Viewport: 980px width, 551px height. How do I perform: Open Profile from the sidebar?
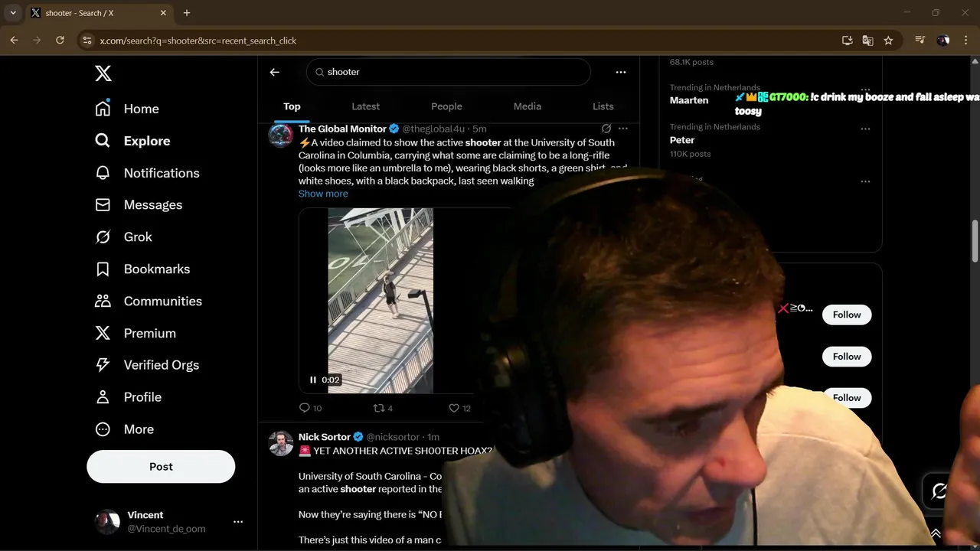(x=128, y=397)
